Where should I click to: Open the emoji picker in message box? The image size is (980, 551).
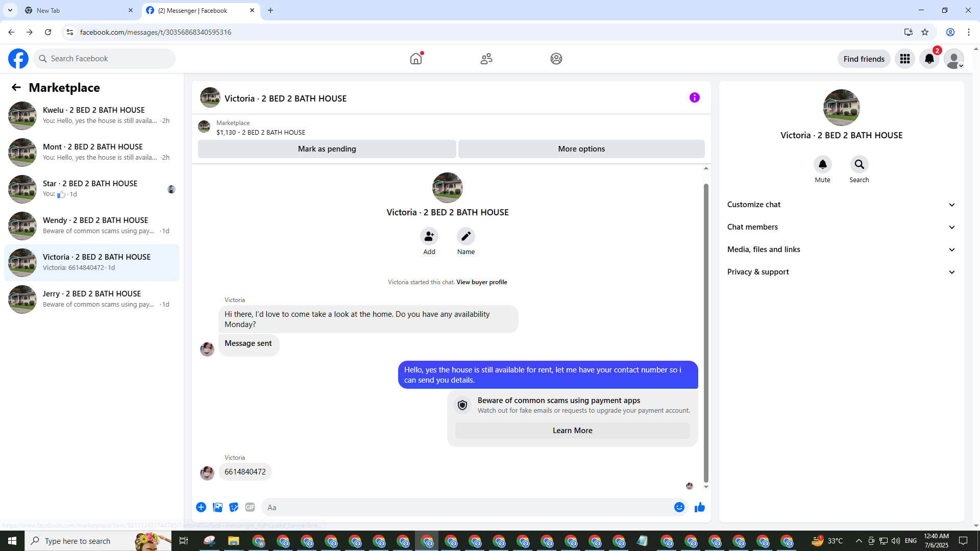click(679, 507)
